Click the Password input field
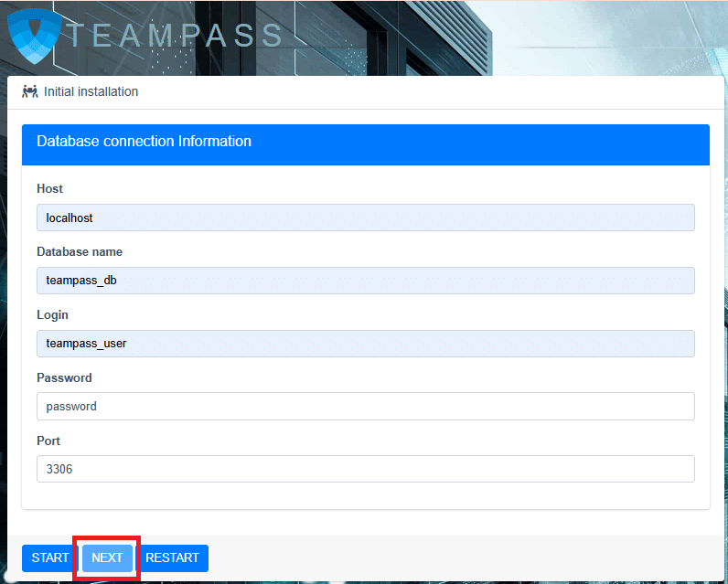The width and height of the screenshot is (728, 584). 366,407
